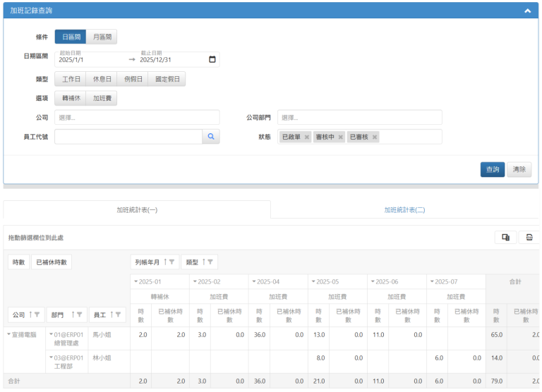Toggle the 工作日 type filter
This screenshot has height=392, width=542.
click(71, 79)
